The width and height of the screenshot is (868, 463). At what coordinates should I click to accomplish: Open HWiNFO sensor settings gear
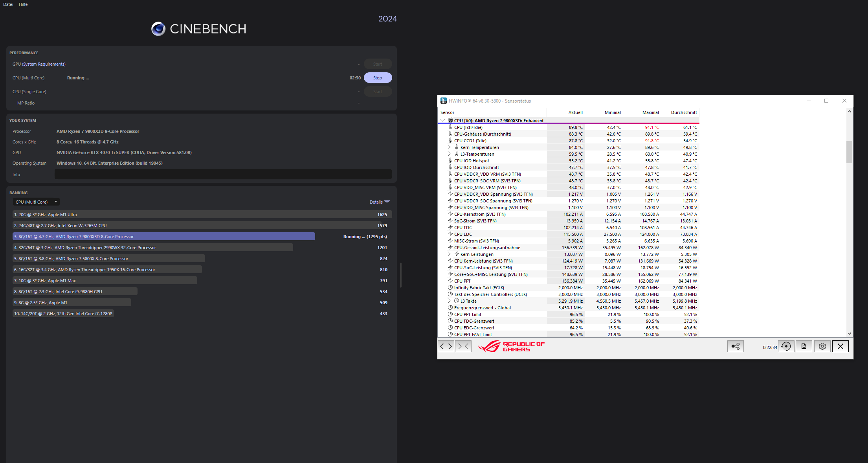[x=822, y=346]
